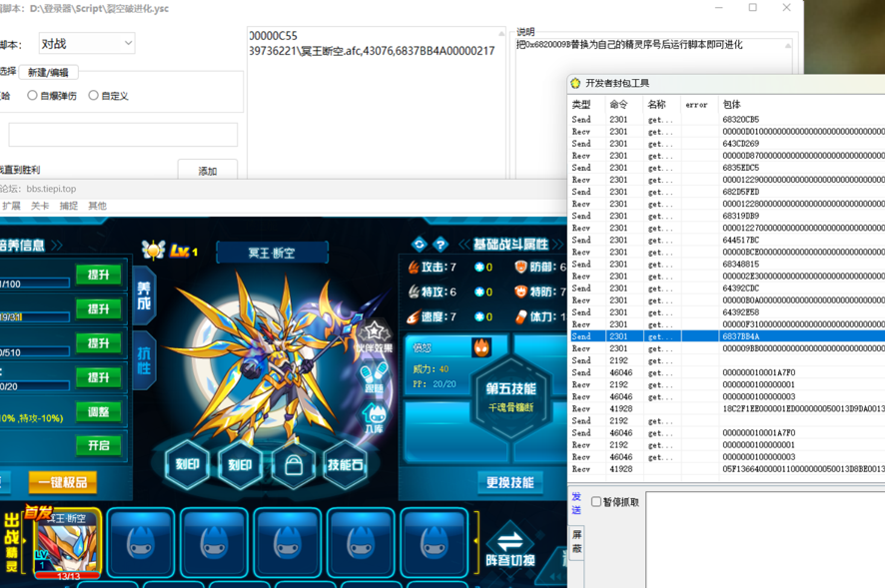Click the pill icon next to 体力
Viewport: 885px width, 588px height.
(x=521, y=316)
